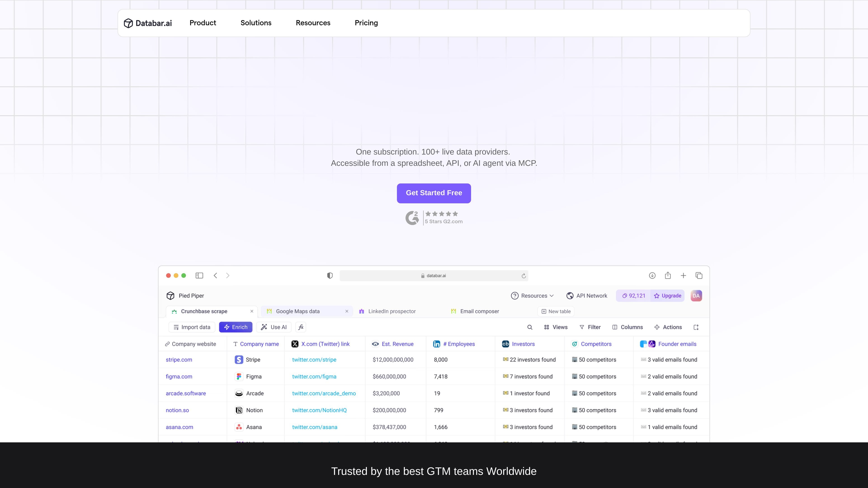
Task: Open the notion.so link
Action: pyautogui.click(x=177, y=410)
